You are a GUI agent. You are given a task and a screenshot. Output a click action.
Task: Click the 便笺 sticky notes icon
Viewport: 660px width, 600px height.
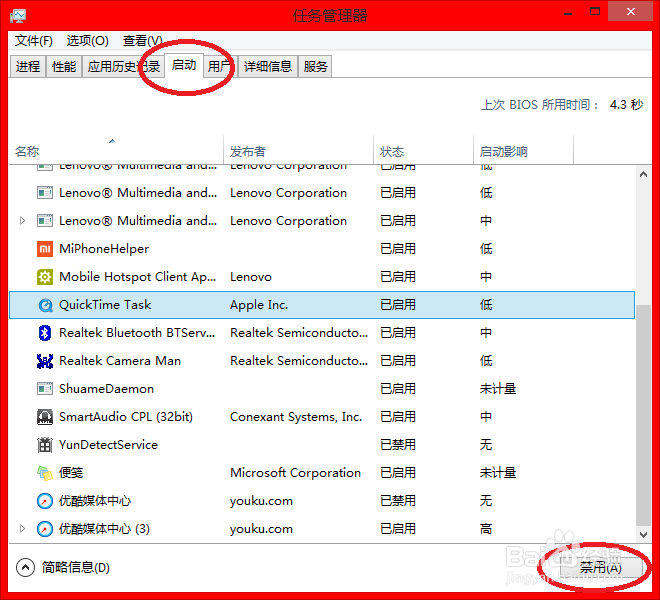(45, 473)
